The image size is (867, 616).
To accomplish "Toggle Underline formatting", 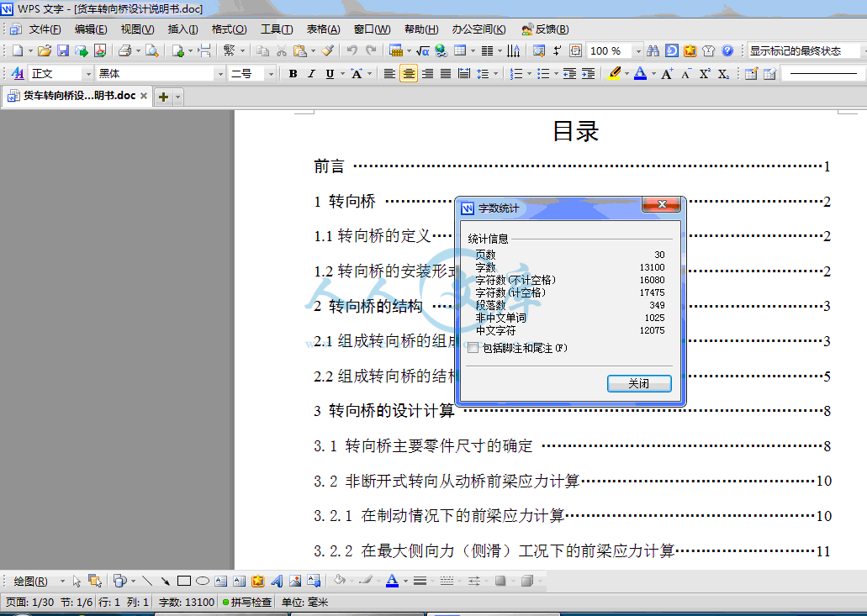I will pyautogui.click(x=330, y=73).
